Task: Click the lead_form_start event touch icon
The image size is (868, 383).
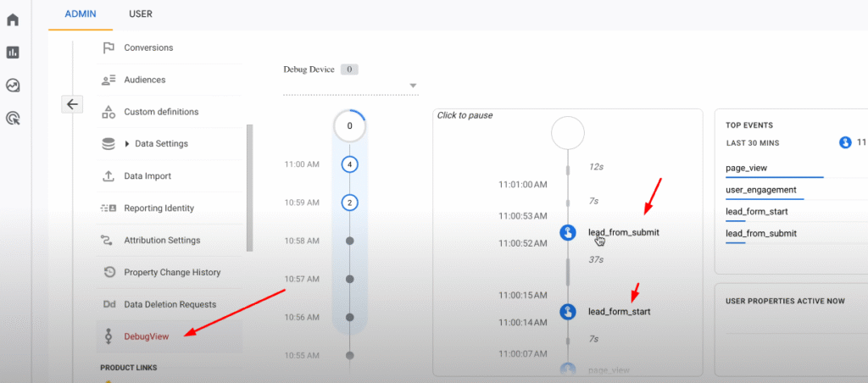Action: coord(568,312)
